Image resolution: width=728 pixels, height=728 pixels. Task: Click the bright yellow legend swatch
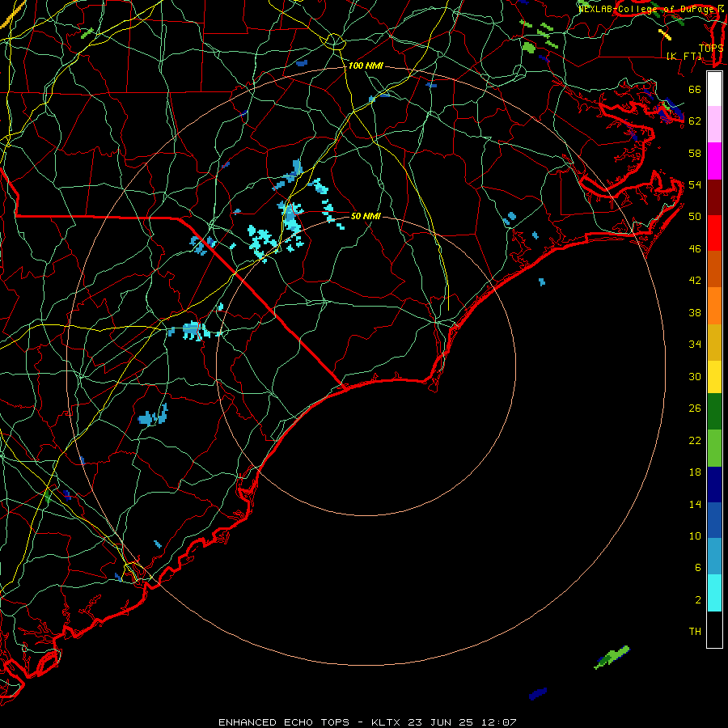coord(714,377)
